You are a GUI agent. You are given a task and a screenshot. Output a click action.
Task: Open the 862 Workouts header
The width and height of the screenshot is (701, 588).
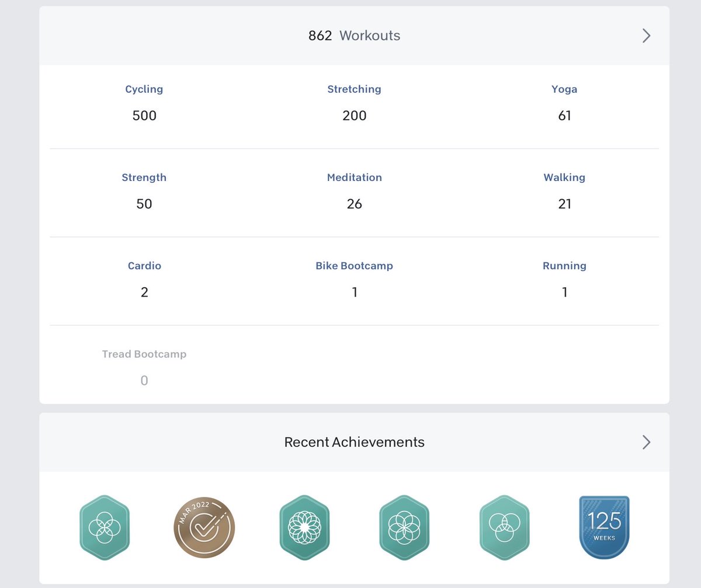pos(354,36)
